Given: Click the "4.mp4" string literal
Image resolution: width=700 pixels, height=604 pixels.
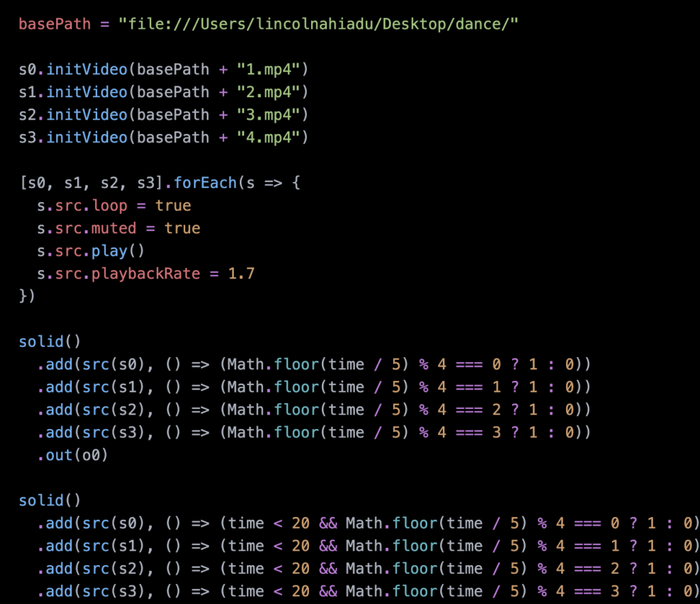Looking at the screenshot, I should point(272,137).
